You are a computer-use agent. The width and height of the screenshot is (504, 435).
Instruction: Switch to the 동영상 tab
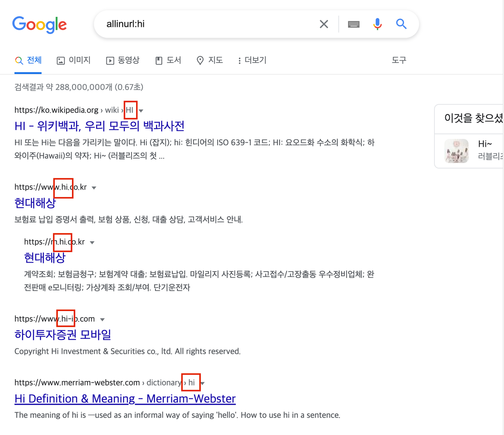123,60
